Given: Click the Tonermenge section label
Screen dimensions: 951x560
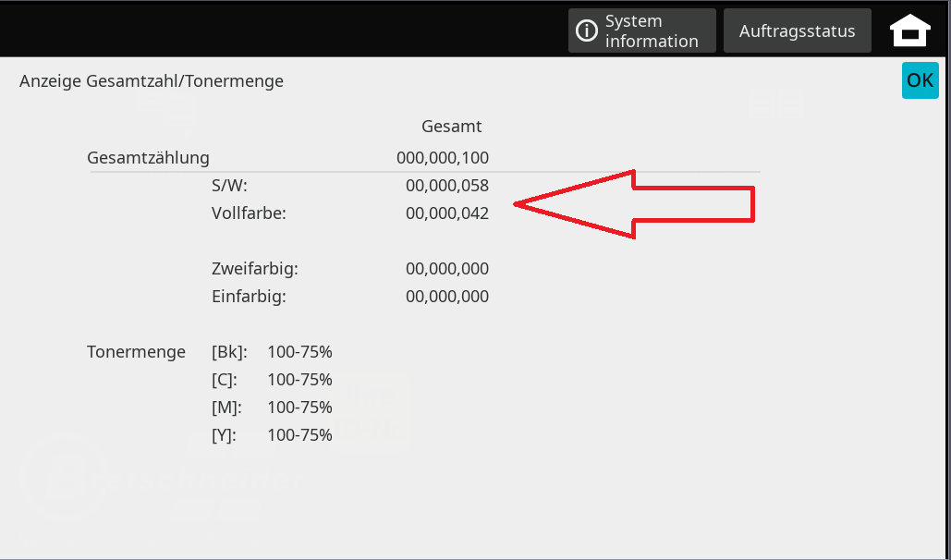Looking at the screenshot, I should point(136,352).
